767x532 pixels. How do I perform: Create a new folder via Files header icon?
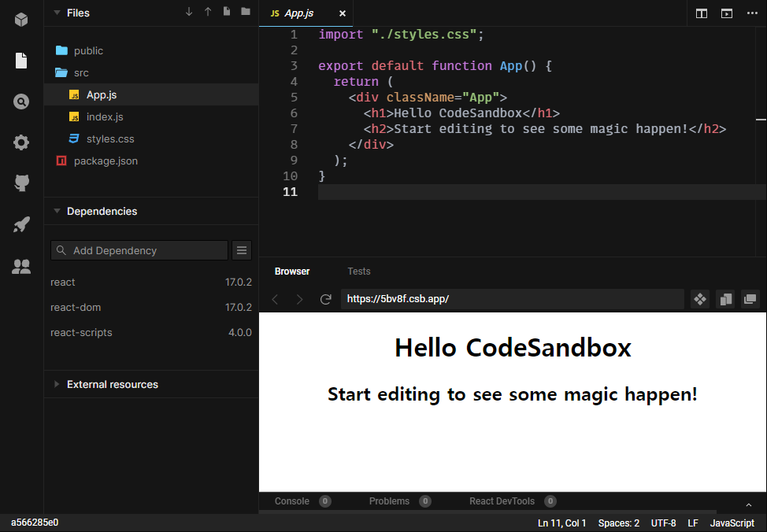point(246,12)
